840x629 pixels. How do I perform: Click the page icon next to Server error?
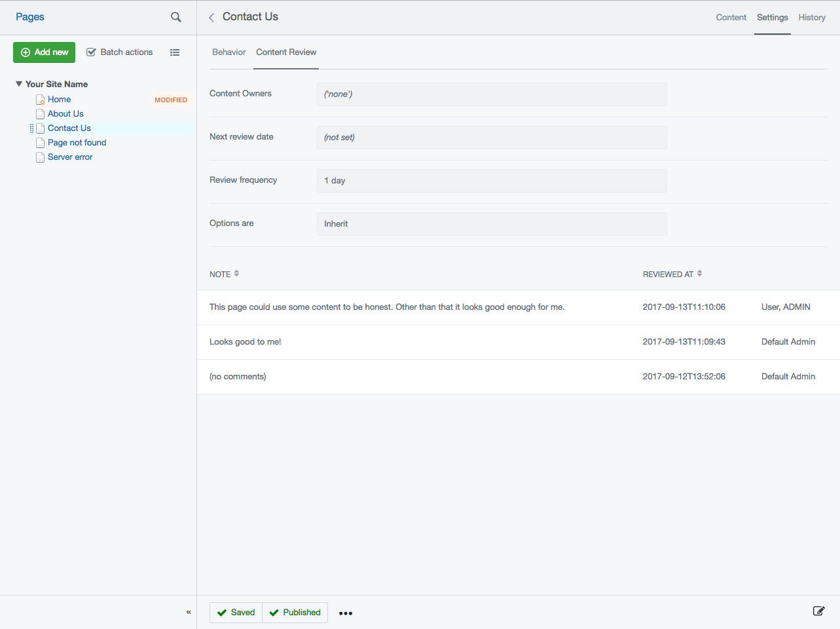pos(40,157)
